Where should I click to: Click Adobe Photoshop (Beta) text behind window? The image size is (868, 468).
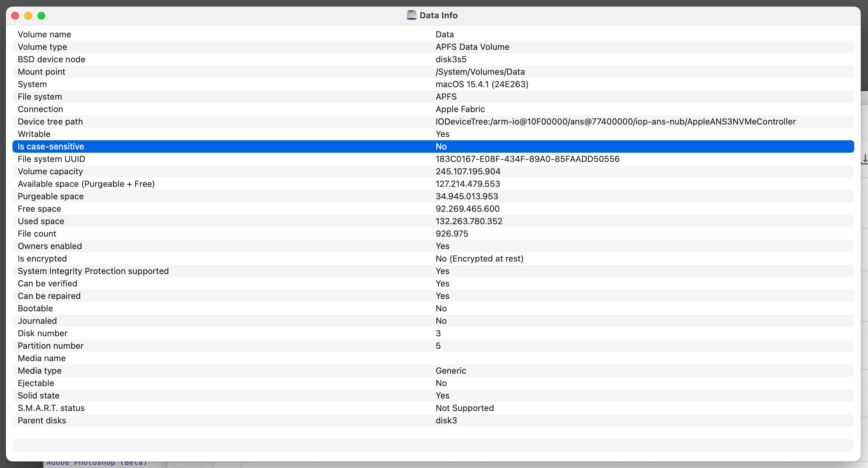point(97,464)
